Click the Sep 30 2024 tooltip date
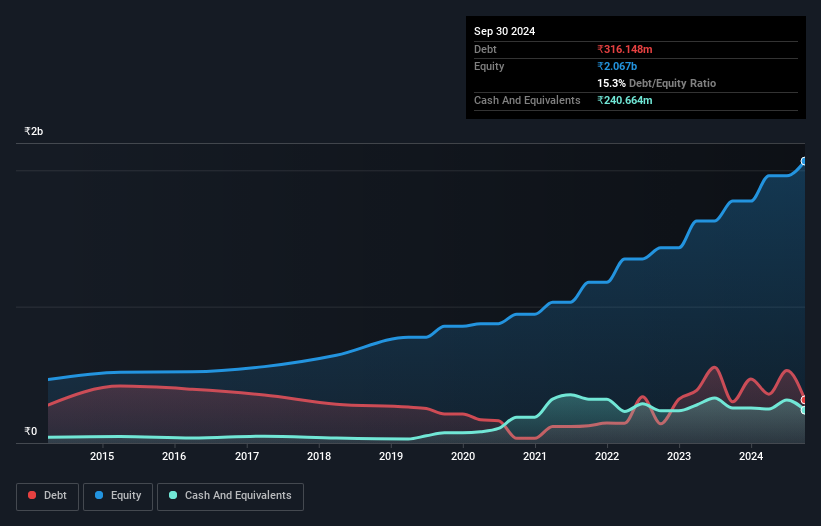This screenshot has width=821, height=526. [x=504, y=31]
